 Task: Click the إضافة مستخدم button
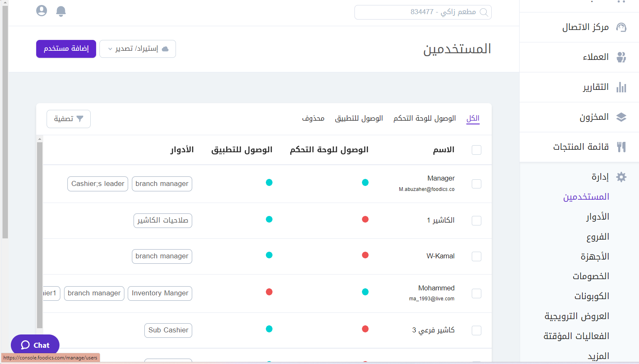click(66, 49)
